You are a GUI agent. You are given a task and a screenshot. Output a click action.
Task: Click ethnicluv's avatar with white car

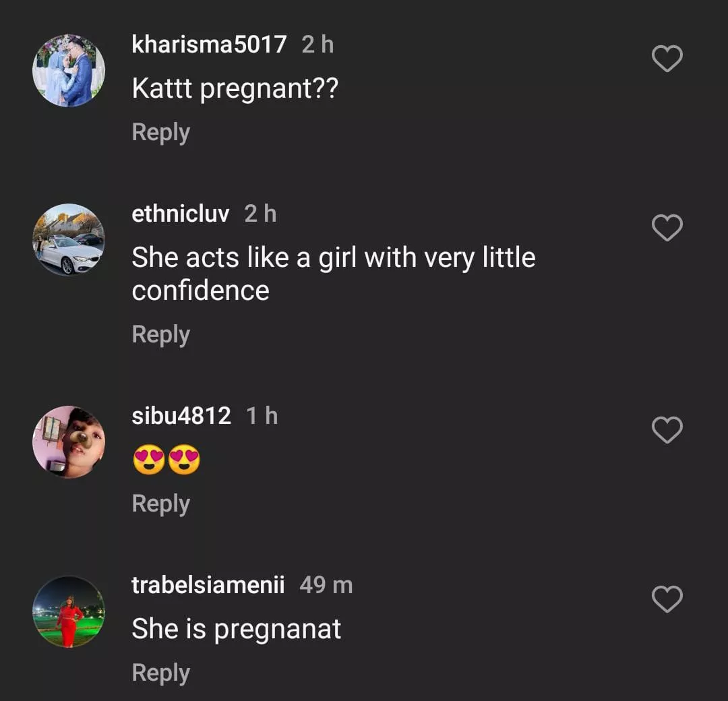[x=69, y=240]
